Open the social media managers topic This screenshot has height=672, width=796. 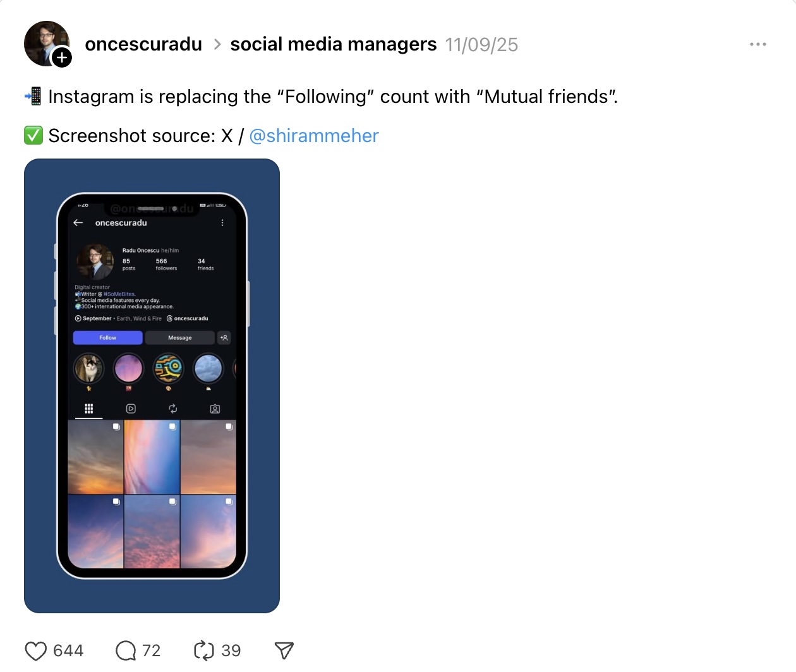point(334,44)
